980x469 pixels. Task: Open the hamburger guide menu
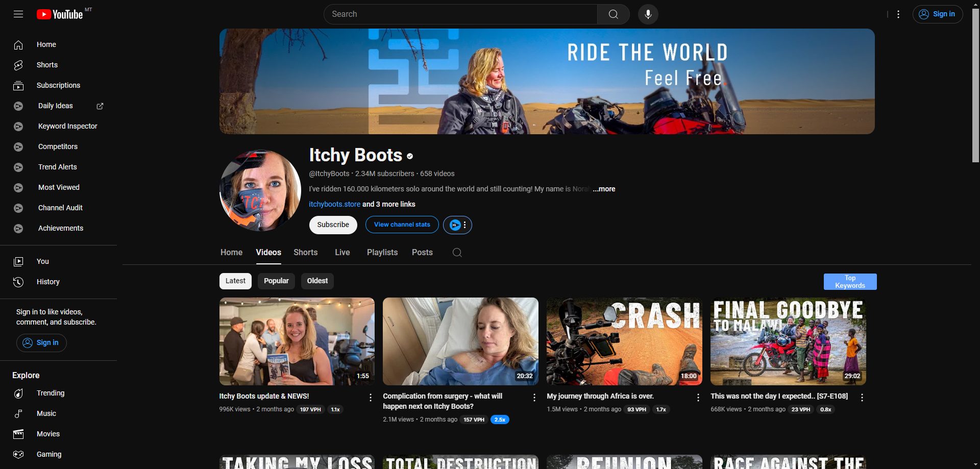[x=18, y=14]
